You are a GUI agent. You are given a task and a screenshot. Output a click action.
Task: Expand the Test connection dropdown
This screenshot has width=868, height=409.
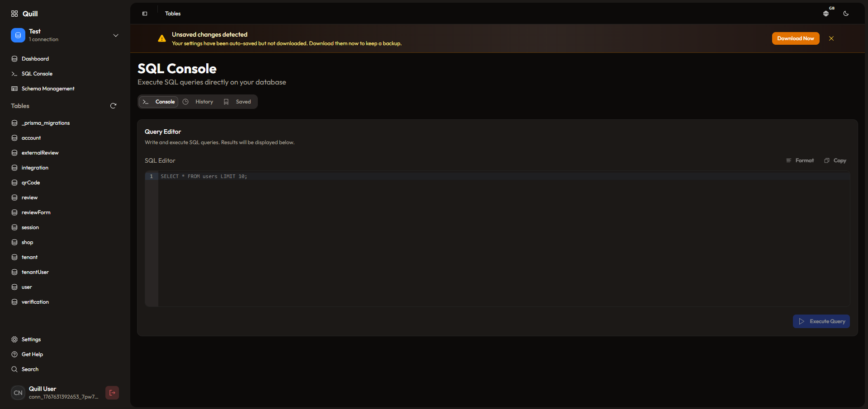click(x=116, y=35)
